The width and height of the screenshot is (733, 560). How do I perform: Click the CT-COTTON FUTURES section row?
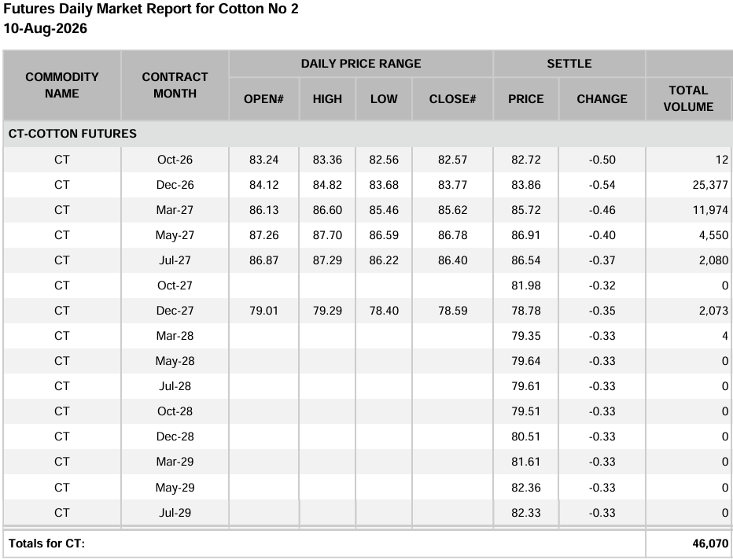368,134
